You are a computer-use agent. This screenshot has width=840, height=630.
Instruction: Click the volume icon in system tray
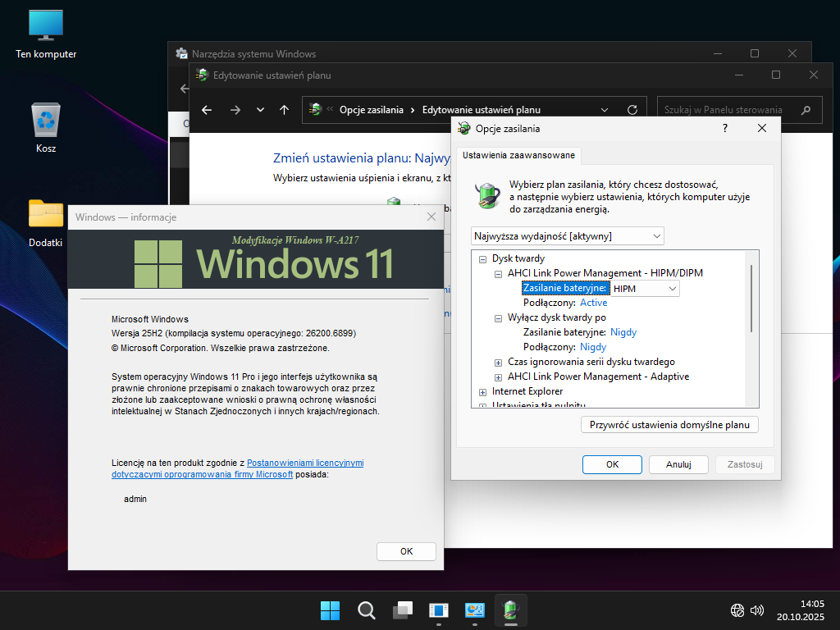point(756,610)
